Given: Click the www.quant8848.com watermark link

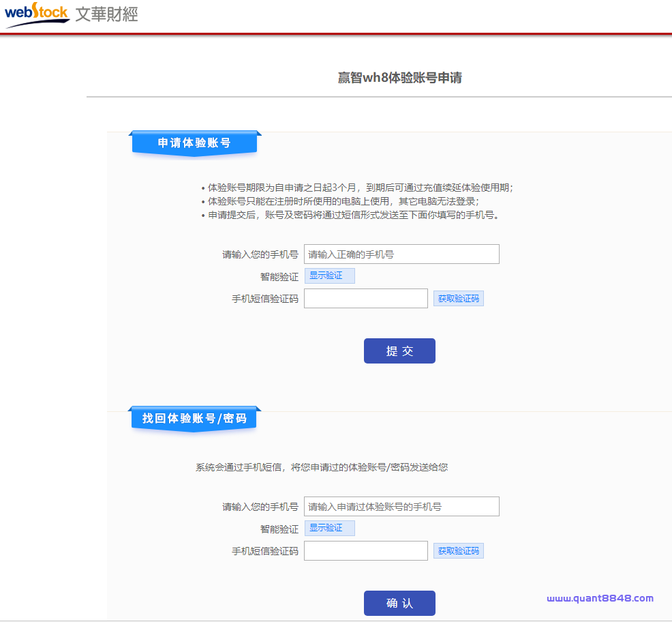Looking at the screenshot, I should tap(600, 598).
